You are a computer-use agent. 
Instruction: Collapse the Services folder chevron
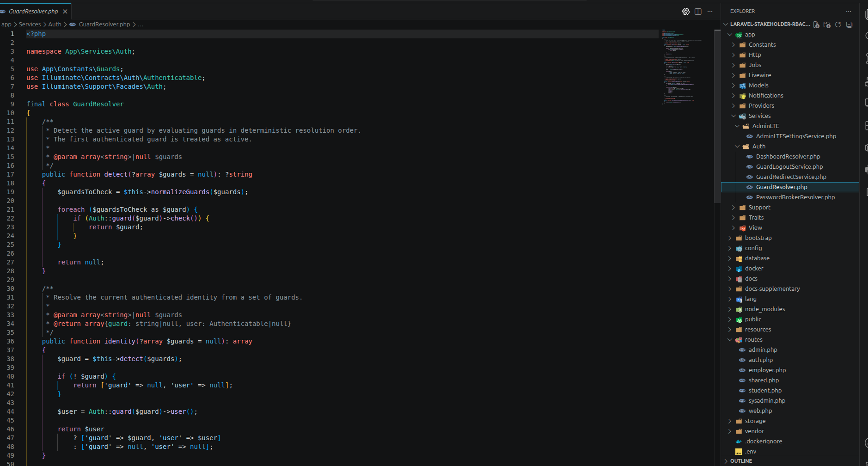pyautogui.click(x=734, y=116)
